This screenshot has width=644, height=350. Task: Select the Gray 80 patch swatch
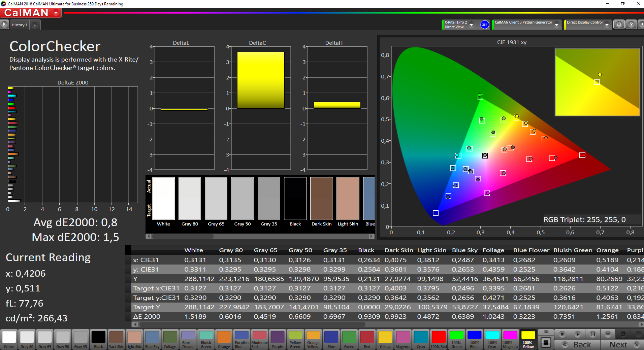click(27, 339)
